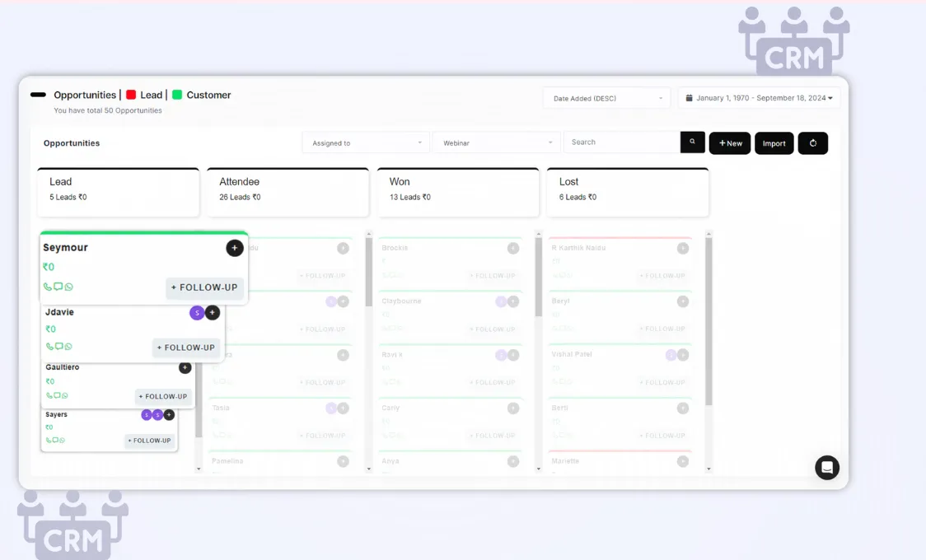Expand the Assigned to dropdown

click(x=366, y=143)
